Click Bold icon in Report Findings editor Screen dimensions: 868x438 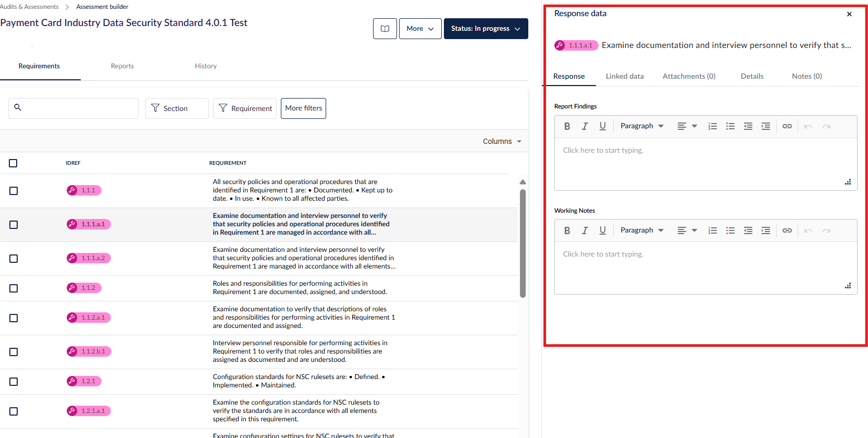[x=567, y=126]
